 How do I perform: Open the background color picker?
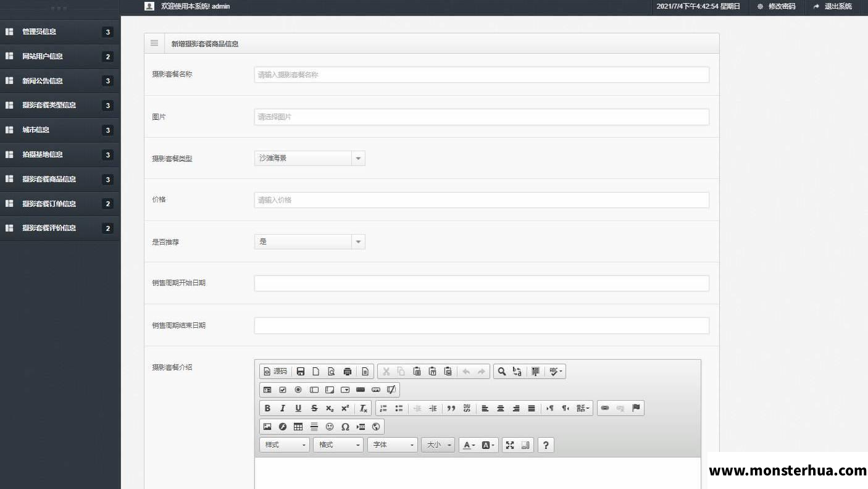[488, 445]
